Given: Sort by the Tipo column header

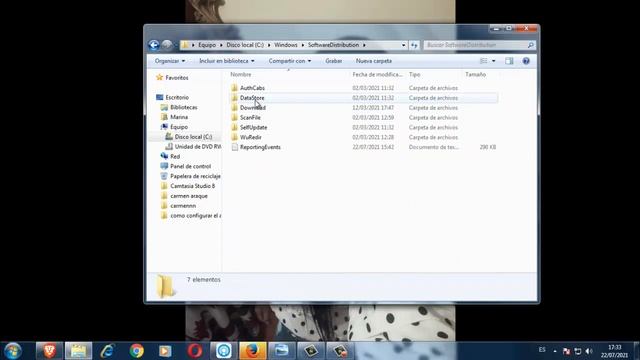Looking at the screenshot, I should (415, 74).
